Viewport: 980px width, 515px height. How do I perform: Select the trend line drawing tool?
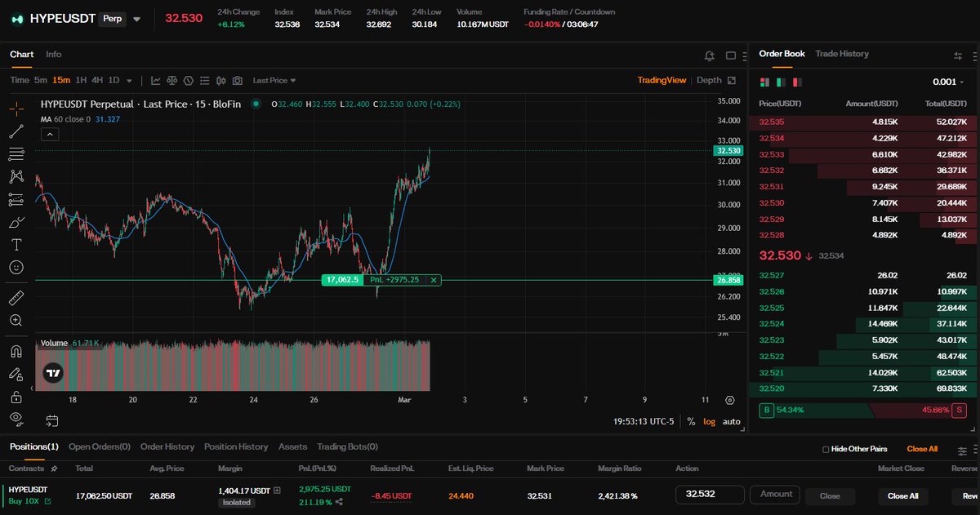[x=16, y=131]
